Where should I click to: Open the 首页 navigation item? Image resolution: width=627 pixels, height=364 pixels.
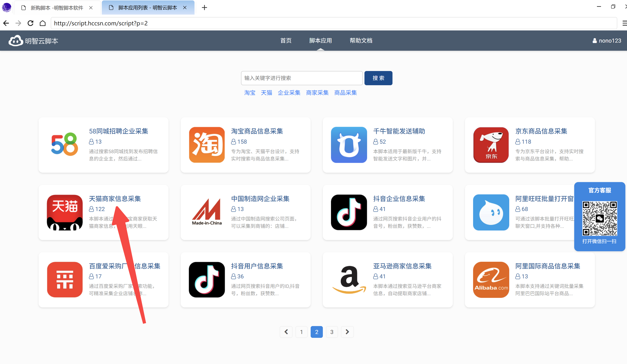[286, 41]
